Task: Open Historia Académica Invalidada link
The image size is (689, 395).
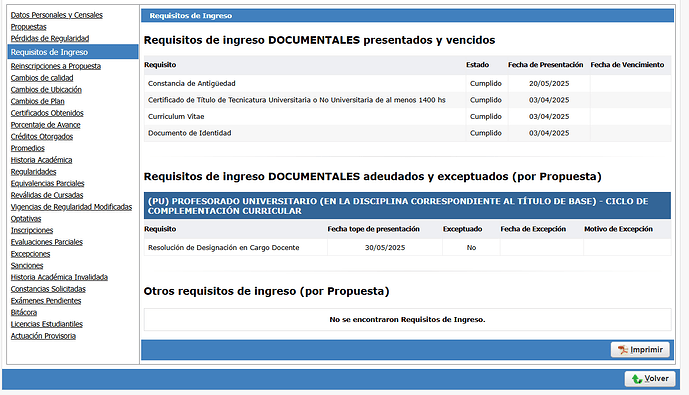Action: click(x=59, y=277)
